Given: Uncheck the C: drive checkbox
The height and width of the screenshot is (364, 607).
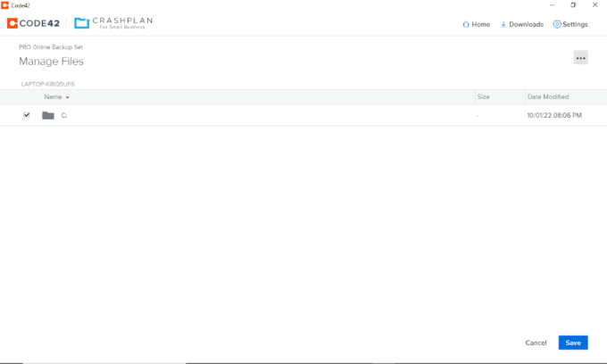Looking at the screenshot, I should pos(27,115).
